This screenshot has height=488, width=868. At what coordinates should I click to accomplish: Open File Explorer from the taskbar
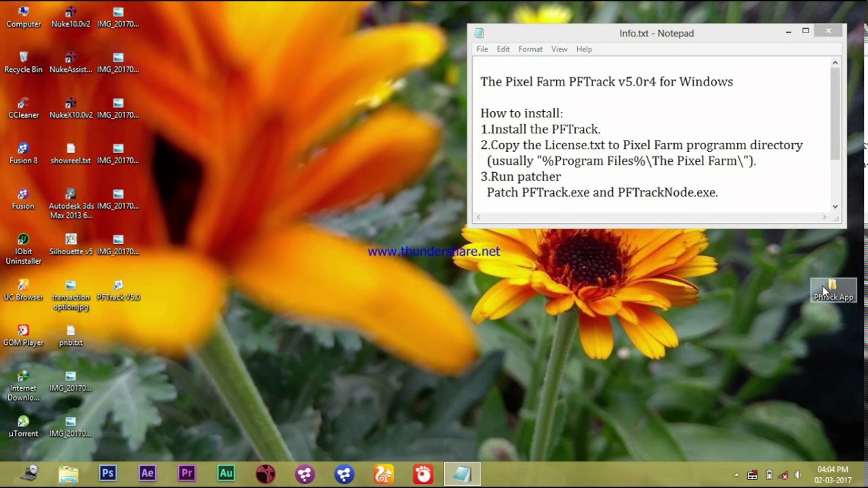68,474
